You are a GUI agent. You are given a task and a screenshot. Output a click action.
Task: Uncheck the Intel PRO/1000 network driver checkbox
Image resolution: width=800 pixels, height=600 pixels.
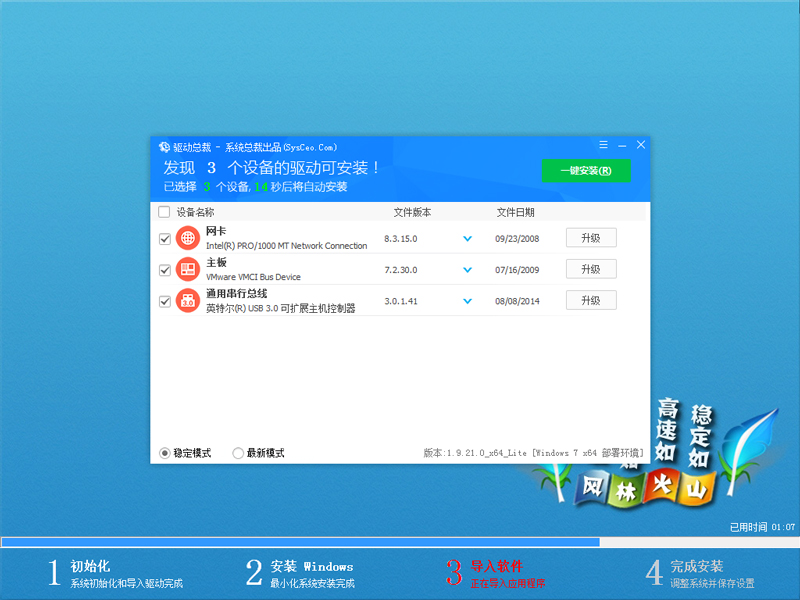click(165, 238)
